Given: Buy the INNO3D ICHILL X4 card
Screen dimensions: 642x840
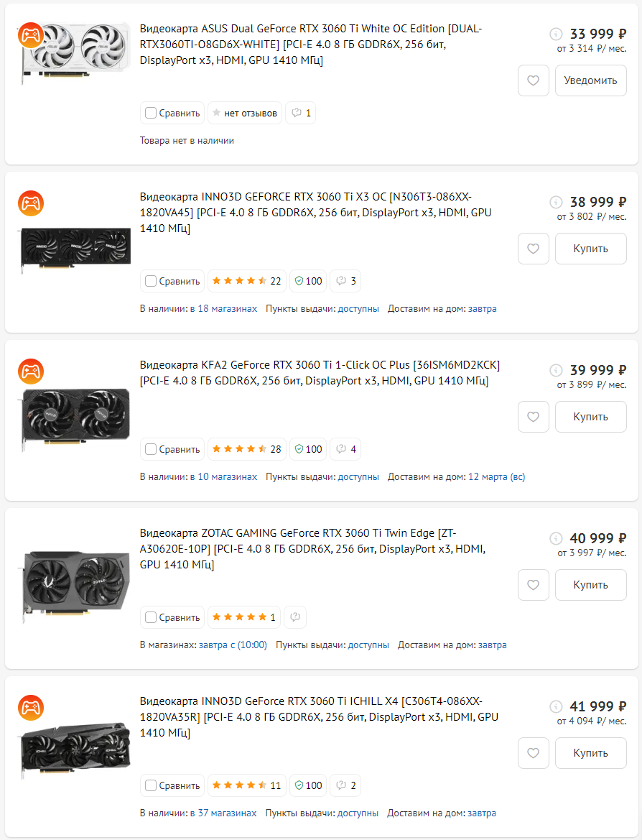Looking at the screenshot, I should pos(590,753).
